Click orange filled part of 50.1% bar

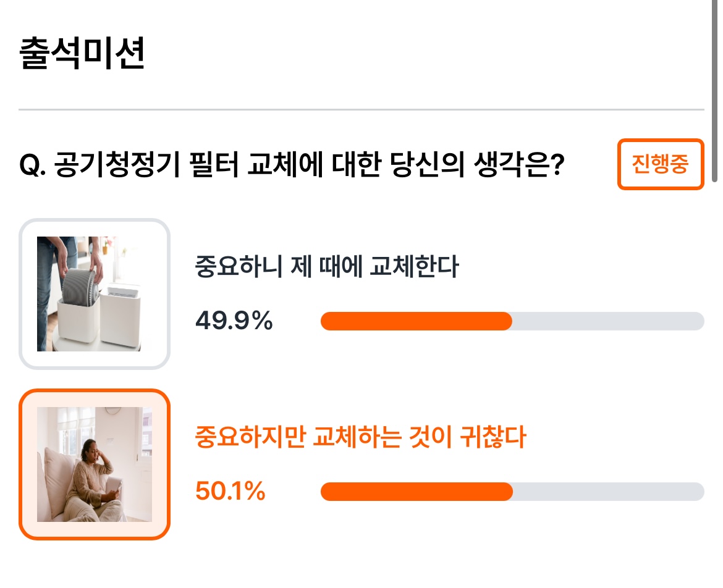pos(417,492)
